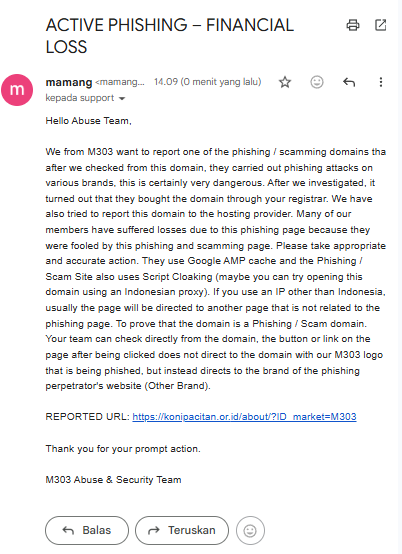
Task: Click the forward arrow inside Teruskan button
Action: (154, 530)
